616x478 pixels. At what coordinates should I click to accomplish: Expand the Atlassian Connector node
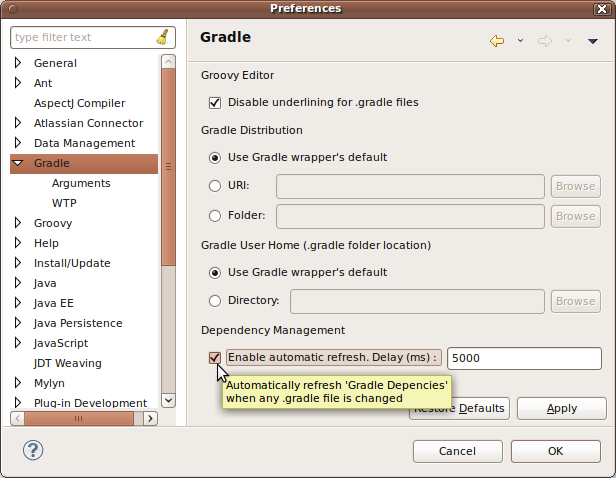click(18, 123)
